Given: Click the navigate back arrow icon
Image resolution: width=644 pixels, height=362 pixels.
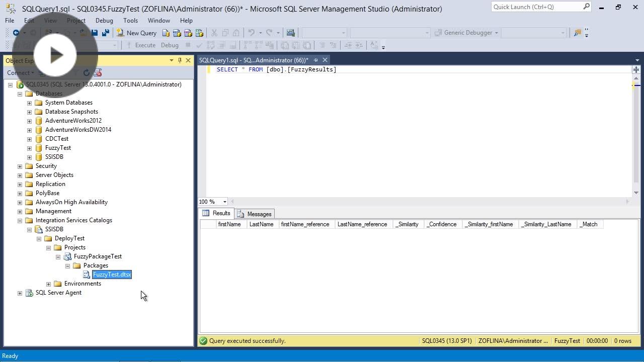Looking at the screenshot, I should pos(15,33).
